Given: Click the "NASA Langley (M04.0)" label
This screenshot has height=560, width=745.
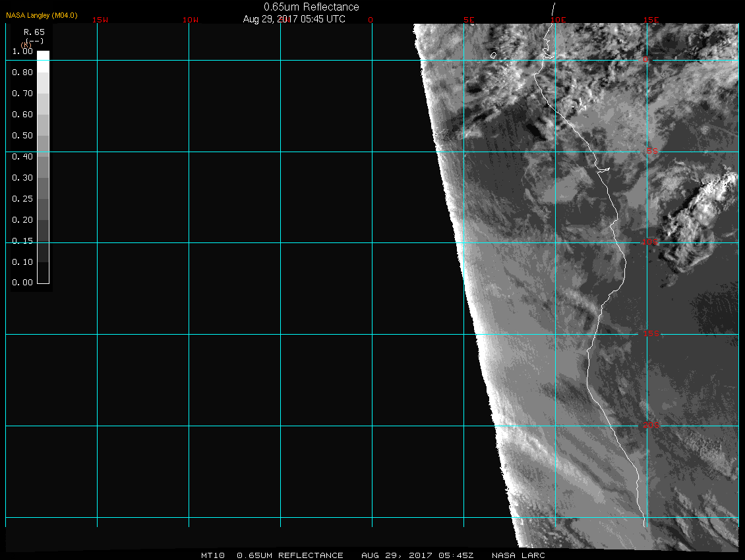Looking at the screenshot, I should point(42,15).
